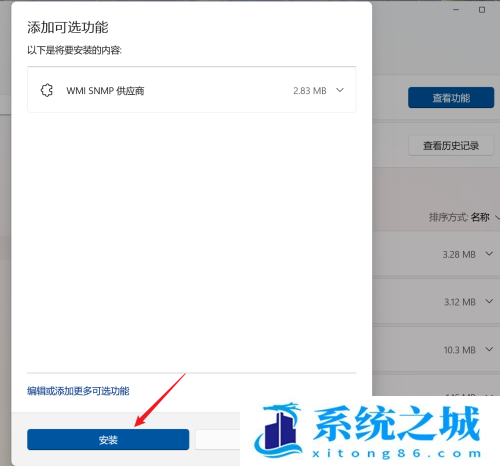Click the 系统之城 watermark text
This screenshot has width=500, height=466.
pyautogui.click(x=397, y=423)
